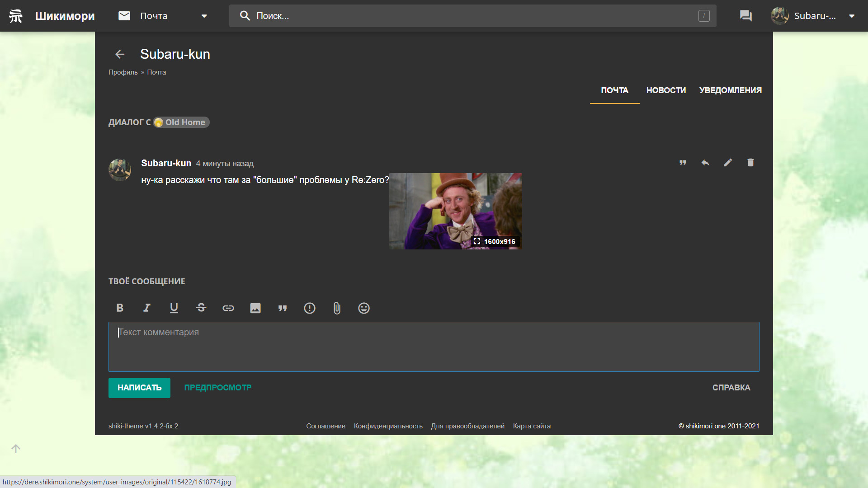Toggle strikethrough formatting in editor
868x488 pixels.
[x=201, y=308]
